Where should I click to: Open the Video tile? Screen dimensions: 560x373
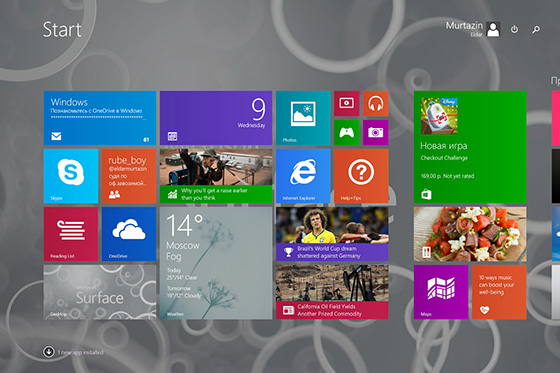tap(346, 104)
